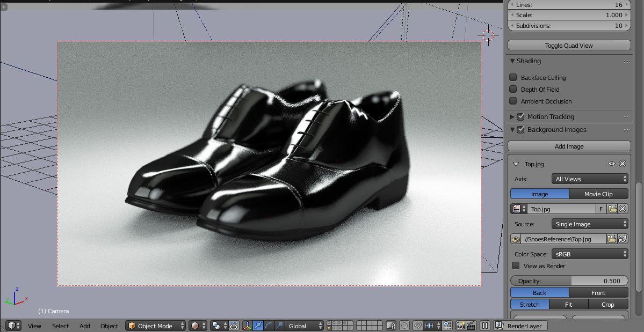Check the View as Render option
This screenshot has height=332, width=644.
coord(516,266)
